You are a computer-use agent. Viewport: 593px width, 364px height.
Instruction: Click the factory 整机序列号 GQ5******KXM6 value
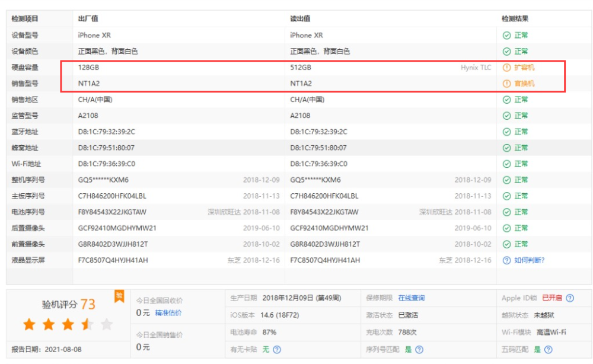tap(103, 180)
